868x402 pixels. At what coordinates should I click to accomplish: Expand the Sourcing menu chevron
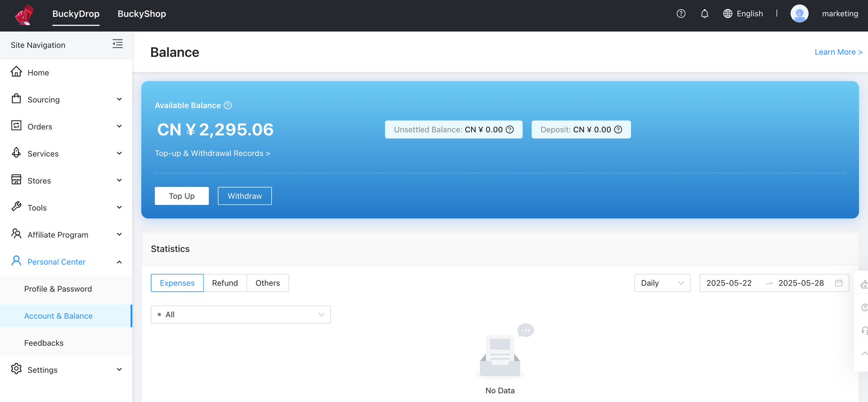(119, 99)
